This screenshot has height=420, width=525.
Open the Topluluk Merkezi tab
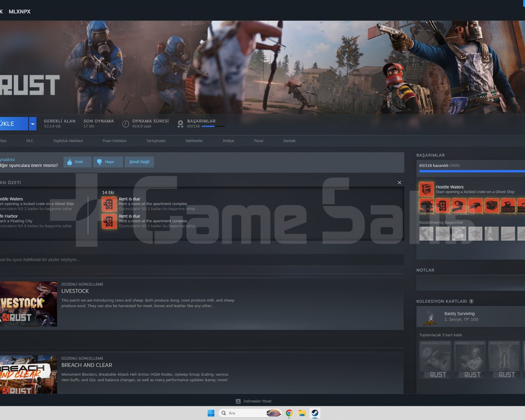click(68, 141)
